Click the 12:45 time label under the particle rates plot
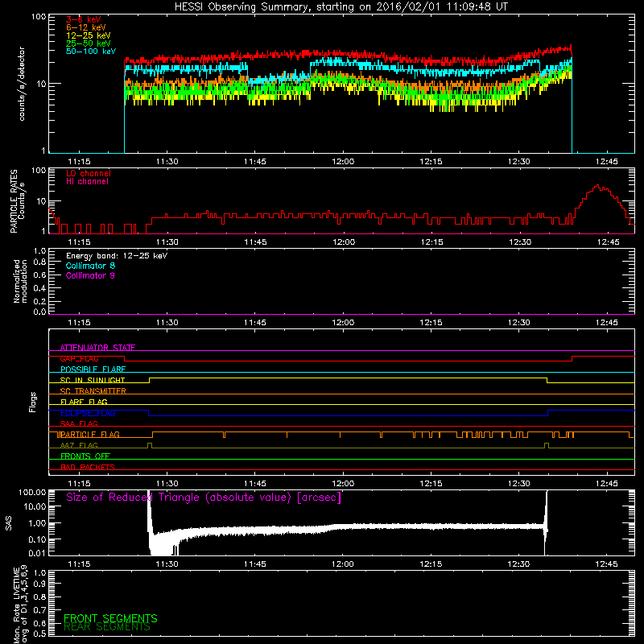The image size is (644, 644). [x=609, y=242]
